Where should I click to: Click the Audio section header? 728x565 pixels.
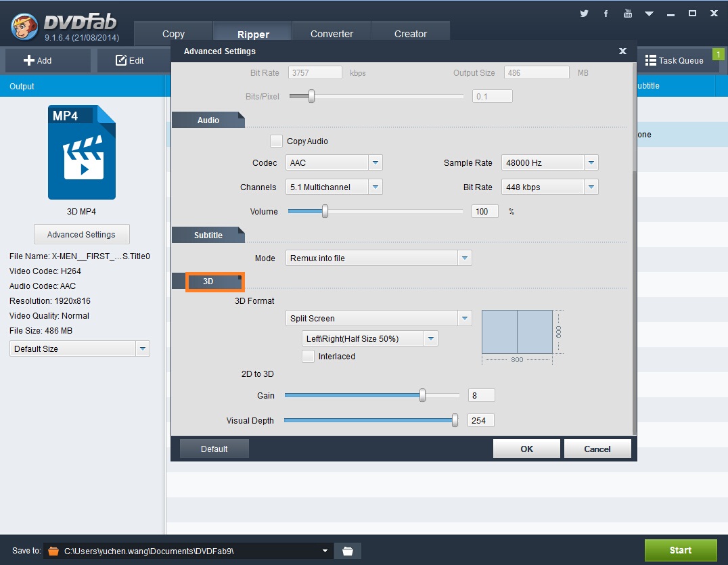208,120
